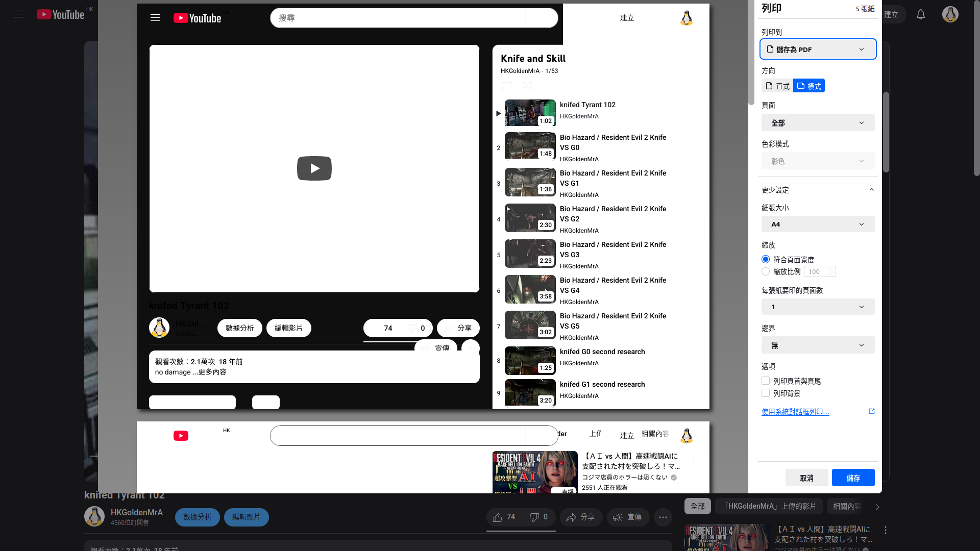The image size is (980, 551).
Task: Open 使用系統對話框列印 link
Action: [x=795, y=412]
